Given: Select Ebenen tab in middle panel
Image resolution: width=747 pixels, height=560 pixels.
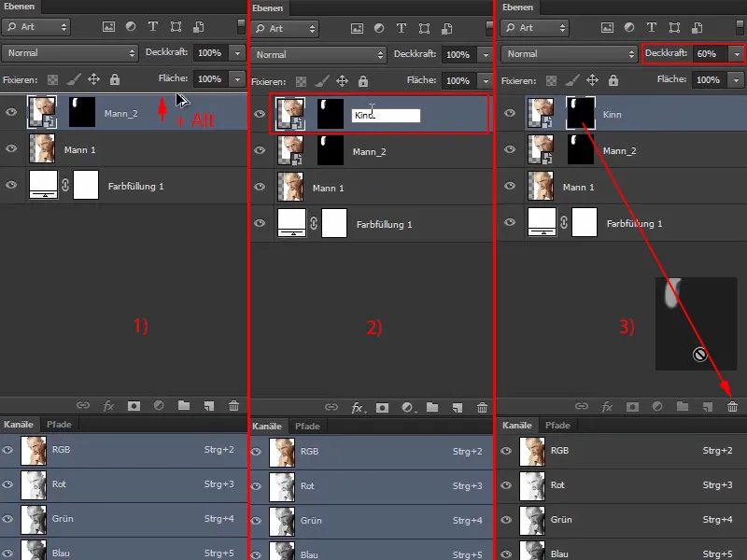Looking at the screenshot, I should tap(268, 8).
